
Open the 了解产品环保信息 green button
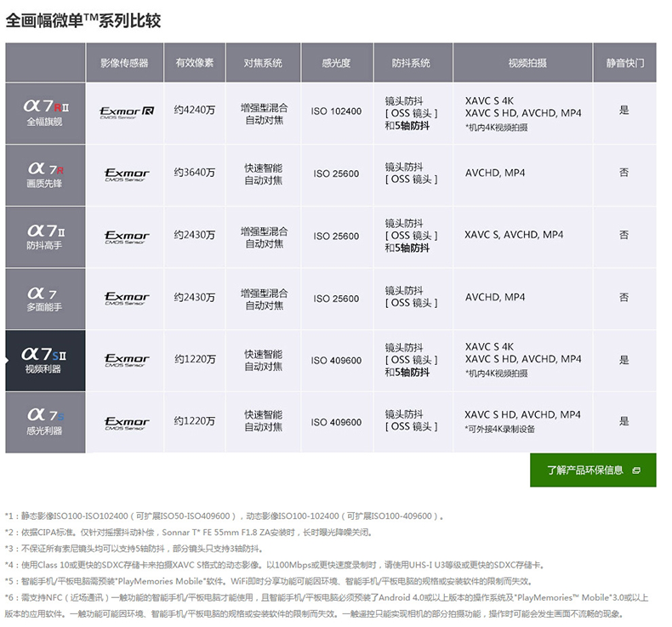pyautogui.click(x=593, y=470)
